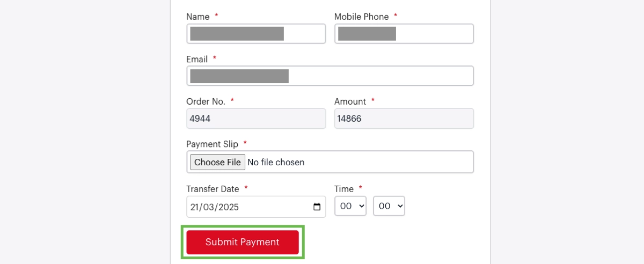Click the Mobile Phone field label

pyautogui.click(x=361, y=17)
